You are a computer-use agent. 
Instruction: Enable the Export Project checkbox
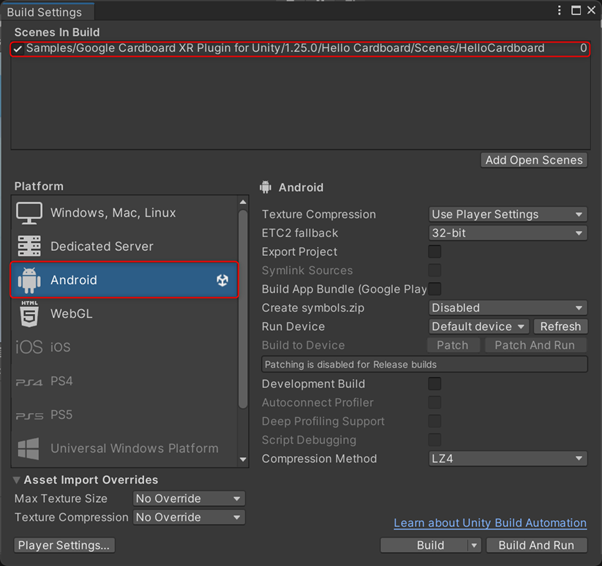[435, 252]
